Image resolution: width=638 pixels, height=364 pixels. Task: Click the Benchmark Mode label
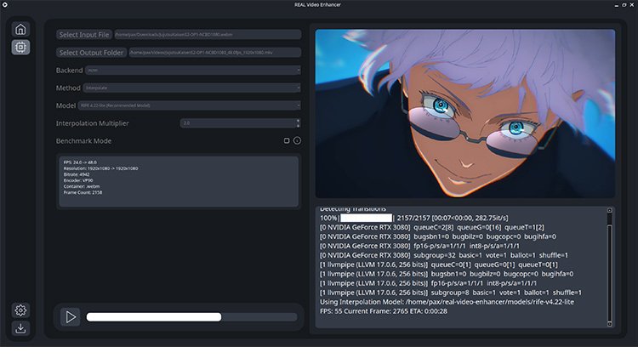pos(83,140)
